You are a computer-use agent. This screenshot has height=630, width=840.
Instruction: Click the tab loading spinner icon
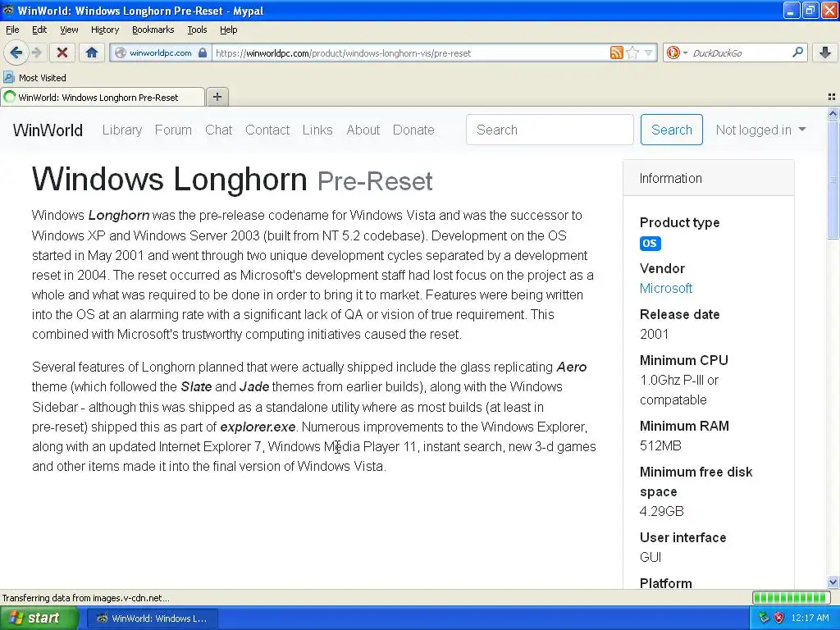click(10, 97)
